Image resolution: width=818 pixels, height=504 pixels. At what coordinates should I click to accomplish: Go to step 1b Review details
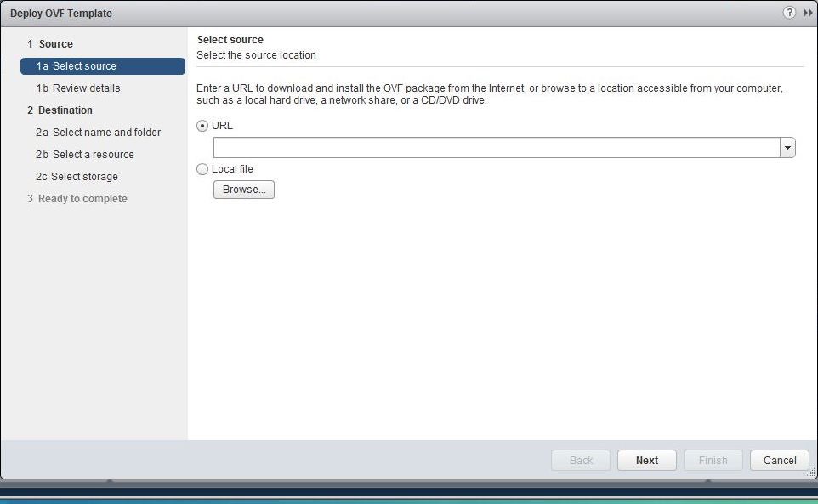point(78,88)
